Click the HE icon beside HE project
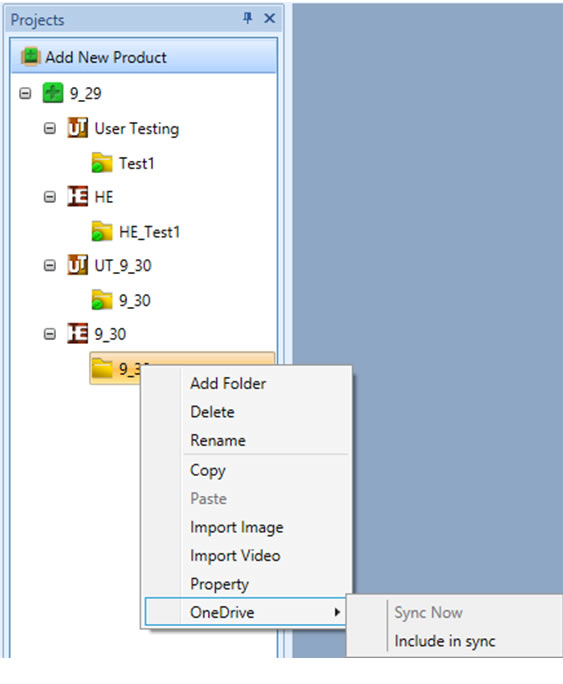 tap(78, 196)
